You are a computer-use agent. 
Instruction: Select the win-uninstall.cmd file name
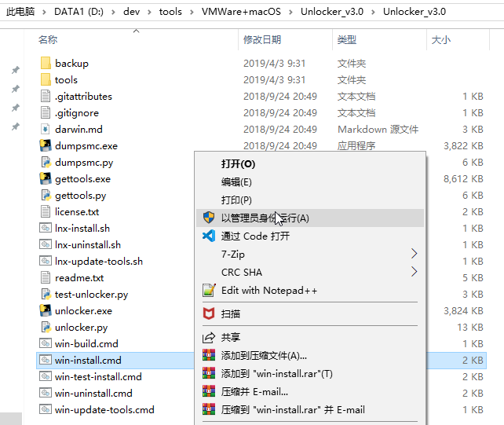click(x=93, y=393)
